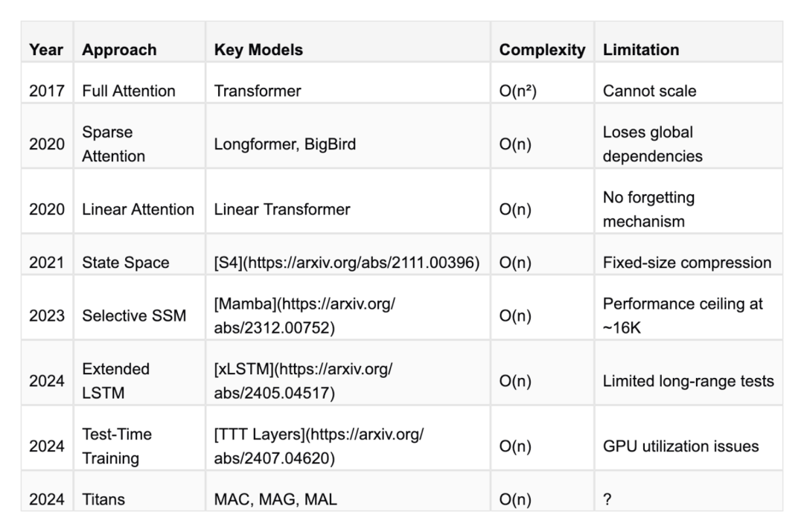The image size is (804, 532).
Task: Open the TTT Layers arxiv link
Action: point(318,446)
